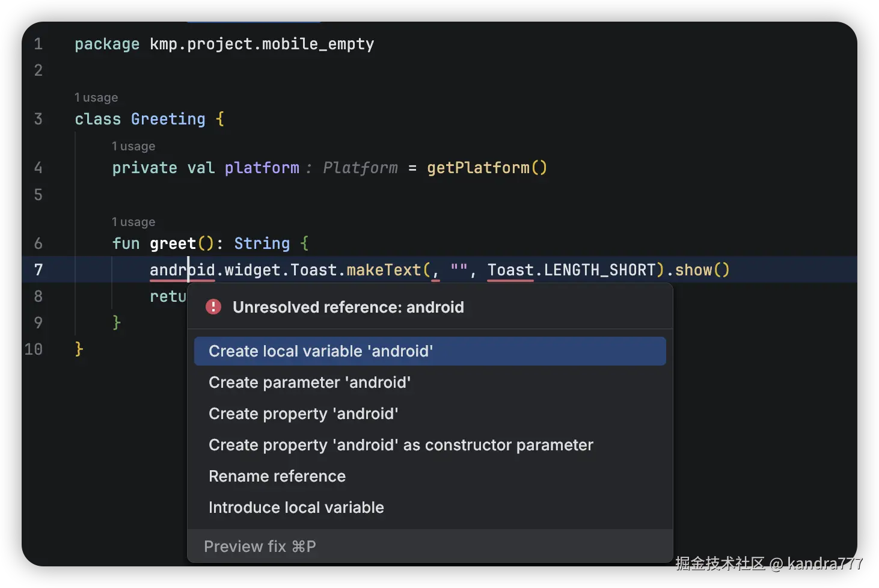Image resolution: width=879 pixels, height=588 pixels.
Task: Click Preview fix hint at popup bottom
Action: 260,547
